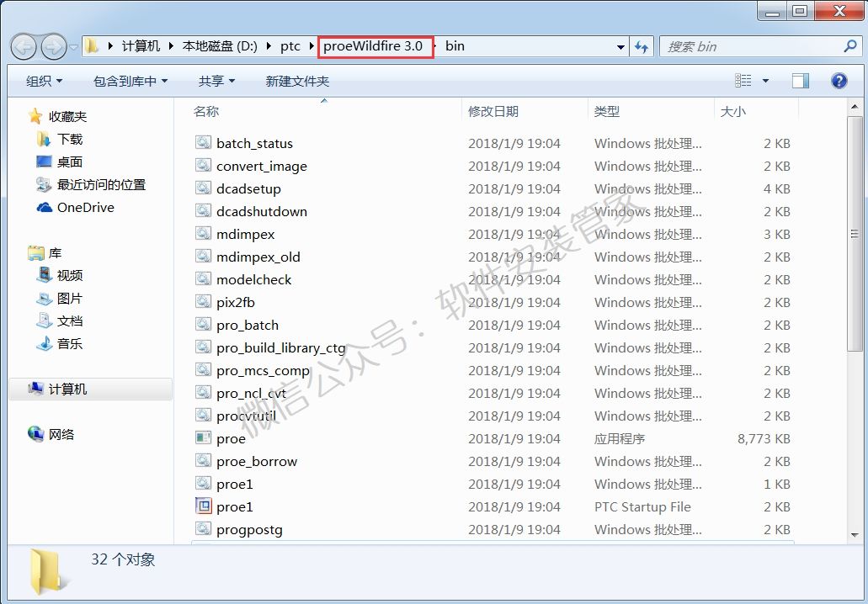Click the 新建文件夹 button
This screenshot has height=604, width=868.
pyautogui.click(x=297, y=82)
